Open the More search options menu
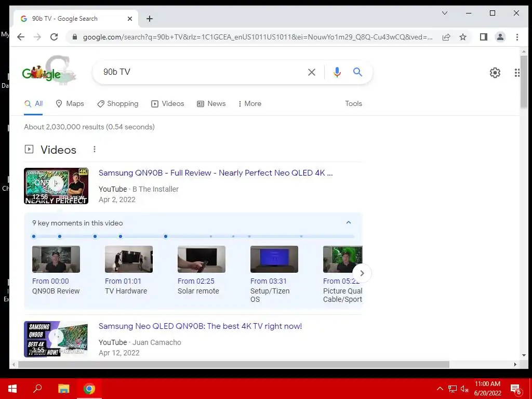 [x=250, y=104]
